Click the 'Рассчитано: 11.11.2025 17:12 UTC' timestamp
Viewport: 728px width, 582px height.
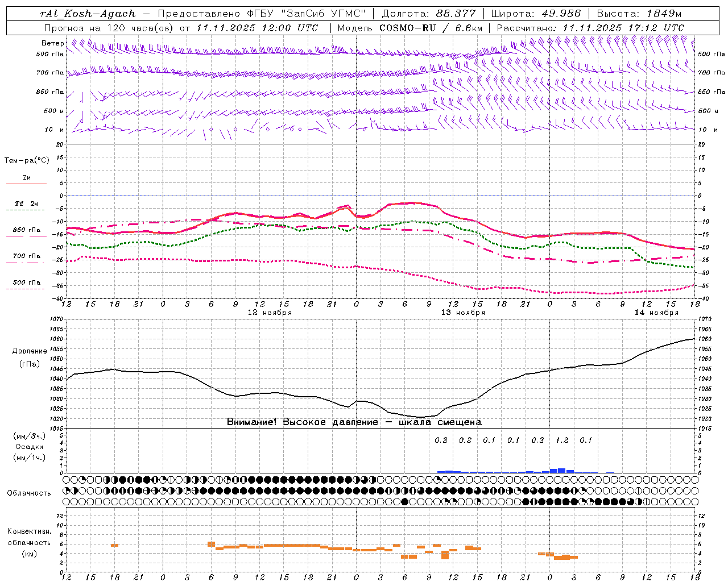click(x=590, y=28)
